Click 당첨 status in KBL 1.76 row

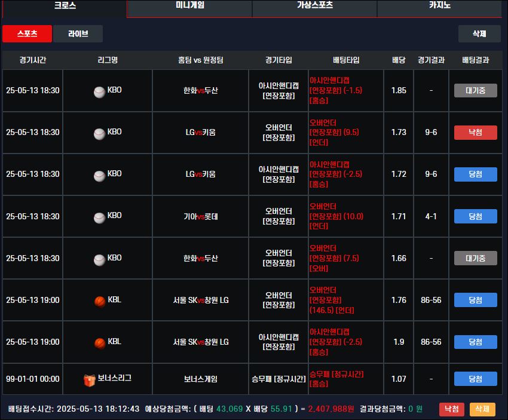click(475, 300)
